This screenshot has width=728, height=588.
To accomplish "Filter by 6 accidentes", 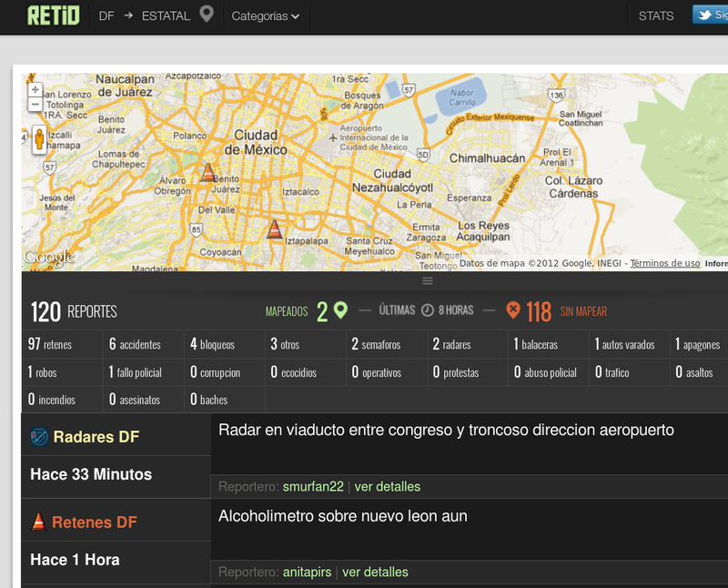I will point(144,344).
